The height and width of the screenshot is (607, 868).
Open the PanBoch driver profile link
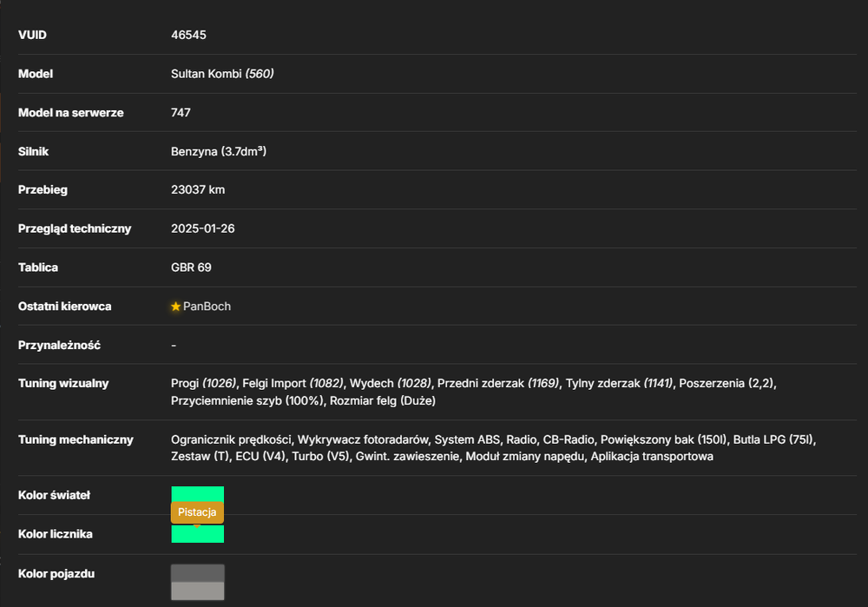pos(207,307)
